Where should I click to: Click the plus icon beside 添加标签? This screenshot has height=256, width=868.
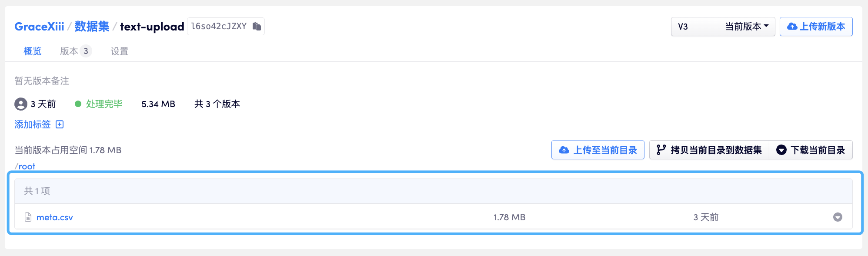coord(60,125)
